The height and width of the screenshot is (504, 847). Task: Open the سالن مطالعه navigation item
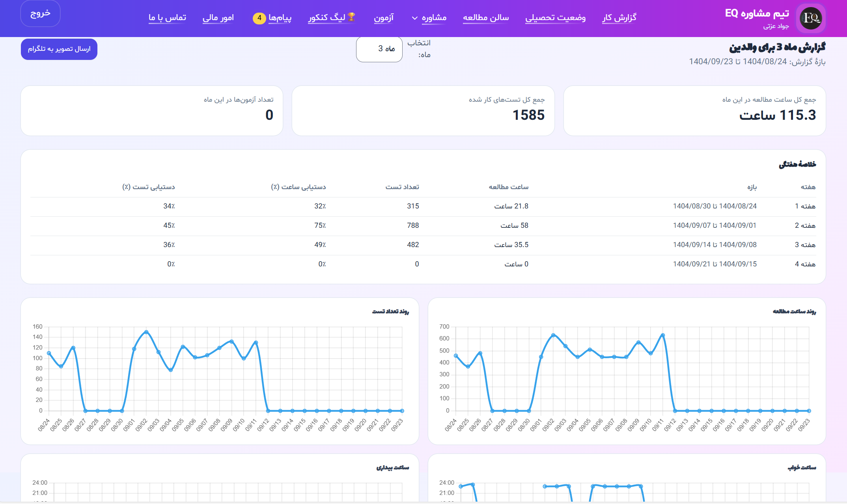(486, 18)
